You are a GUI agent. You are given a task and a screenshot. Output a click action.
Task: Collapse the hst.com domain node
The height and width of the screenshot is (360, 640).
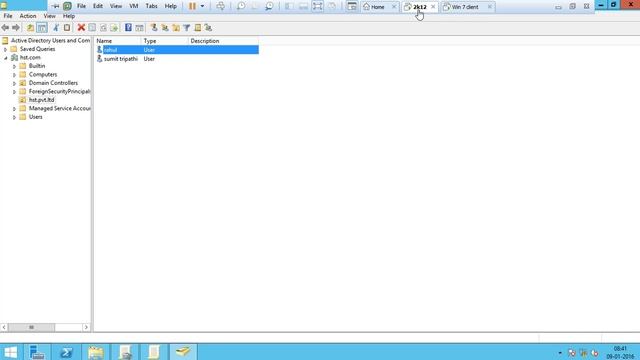point(6,58)
